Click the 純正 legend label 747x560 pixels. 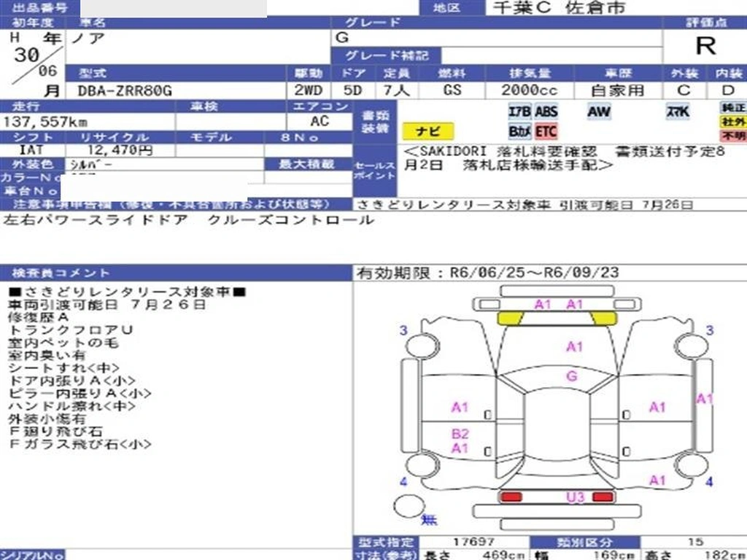[x=732, y=107]
